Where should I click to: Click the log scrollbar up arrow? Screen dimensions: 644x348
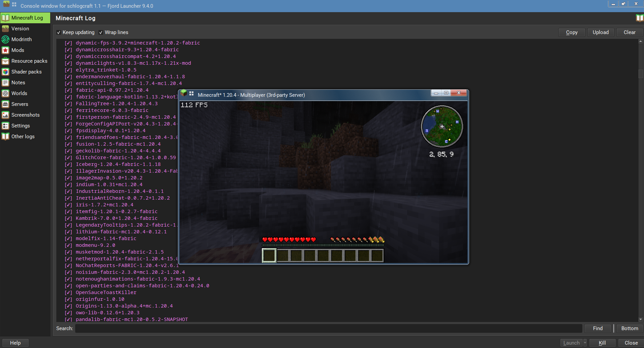click(x=641, y=41)
